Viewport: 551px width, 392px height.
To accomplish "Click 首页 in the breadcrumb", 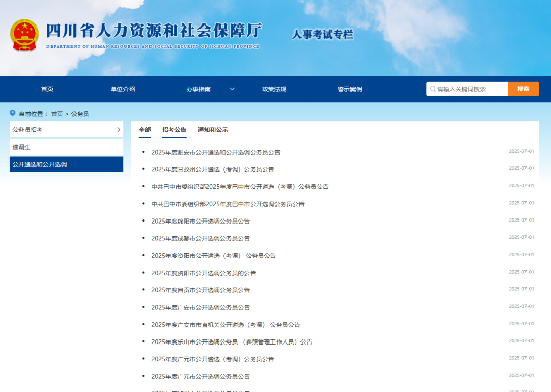I will click(x=57, y=114).
